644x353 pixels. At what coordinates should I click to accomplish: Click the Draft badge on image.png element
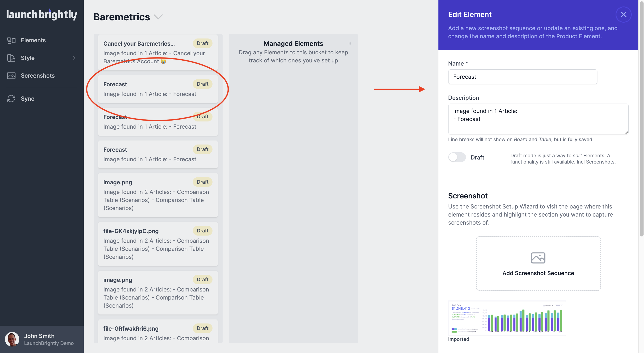coord(202,182)
